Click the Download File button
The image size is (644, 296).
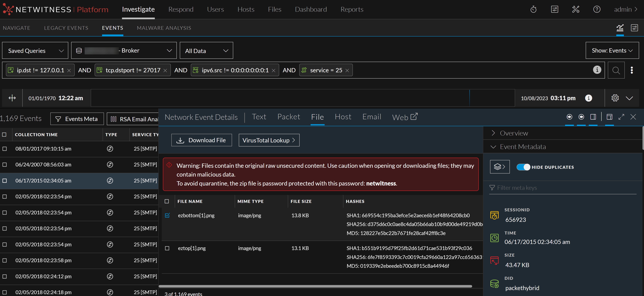coord(201,140)
